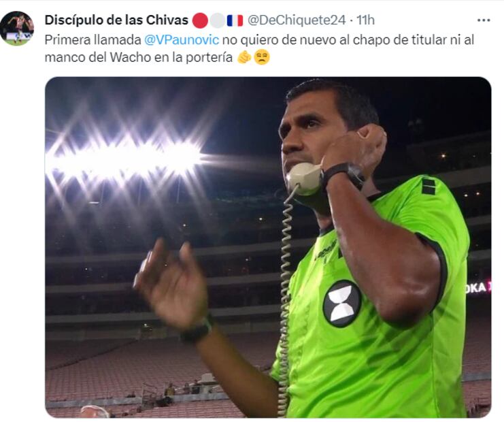Click the referee's hourglass chest badge
Screen dimensions: 504x422
tap(342, 304)
